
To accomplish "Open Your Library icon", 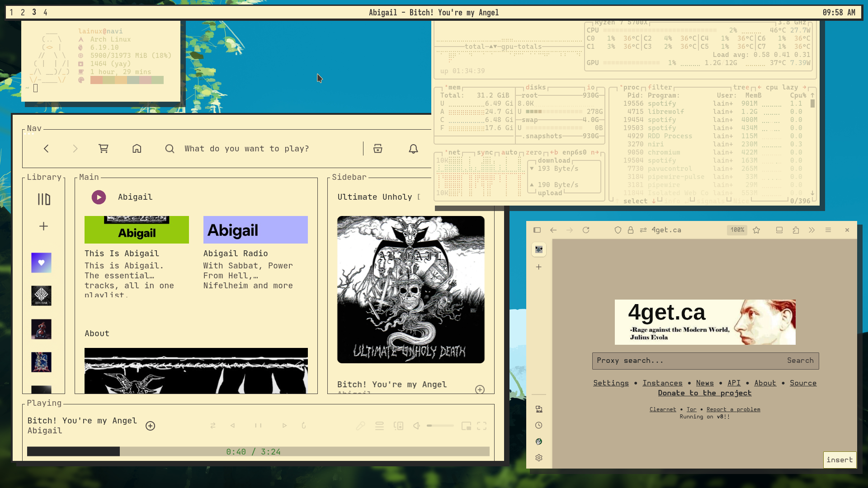I will tap(44, 199).
